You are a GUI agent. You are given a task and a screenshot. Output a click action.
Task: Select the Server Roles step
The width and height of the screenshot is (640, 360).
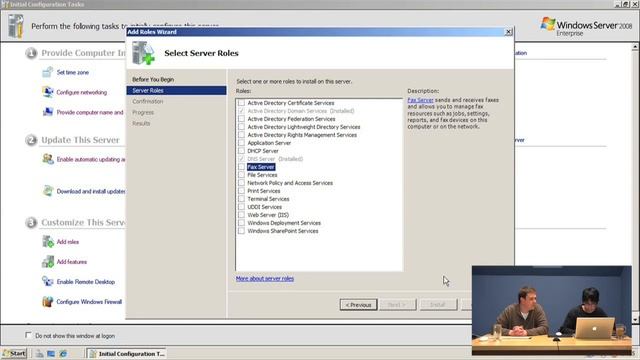(x=176, y=90)
